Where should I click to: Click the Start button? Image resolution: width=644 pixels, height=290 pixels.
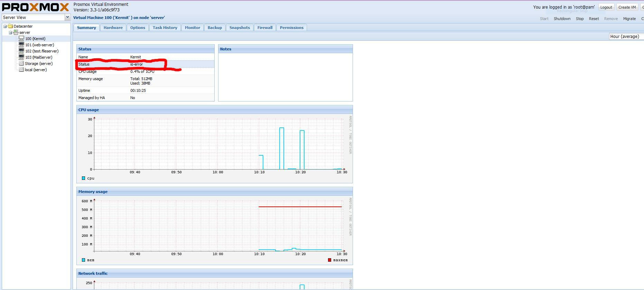click(544, 19)
